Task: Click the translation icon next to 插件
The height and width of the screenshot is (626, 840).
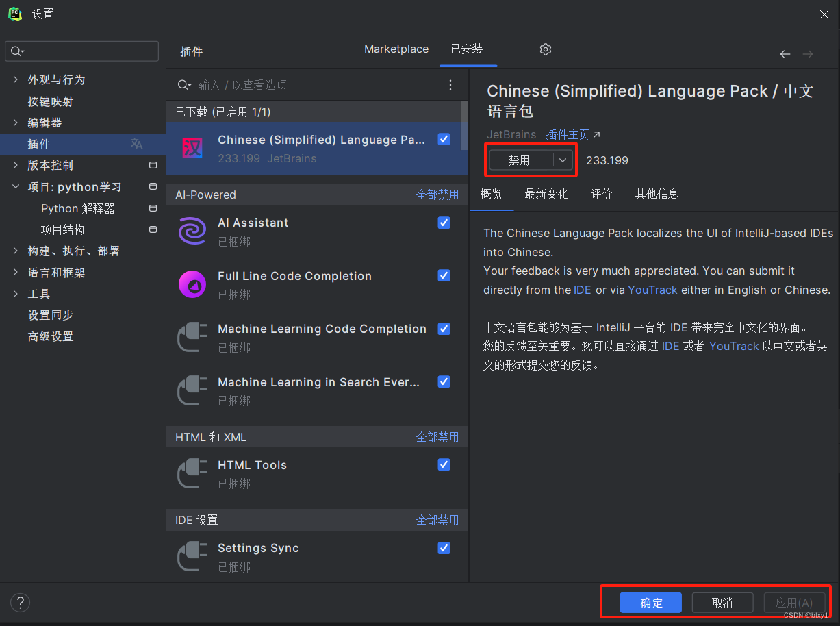Action: (x=137, y=145)
